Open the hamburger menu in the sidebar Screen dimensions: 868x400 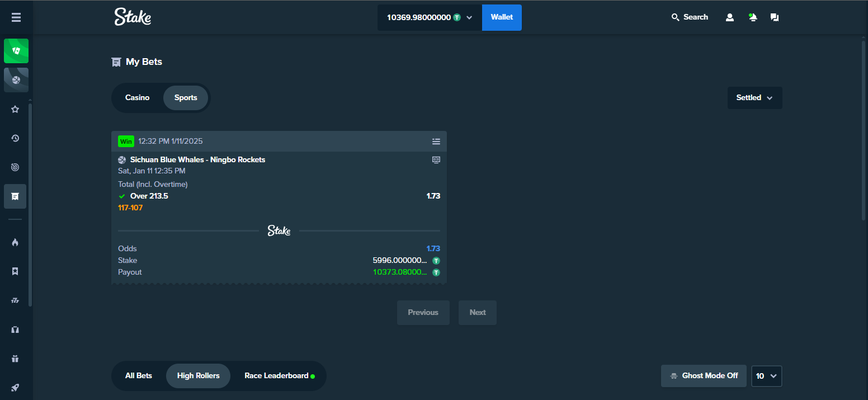click(x=16, y=17)
